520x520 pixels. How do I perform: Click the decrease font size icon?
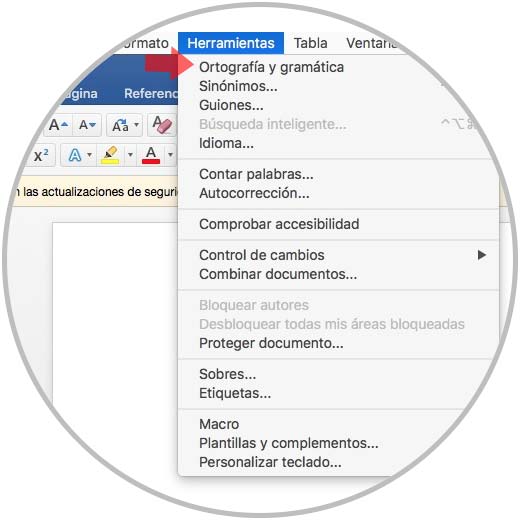pos(87,125)
